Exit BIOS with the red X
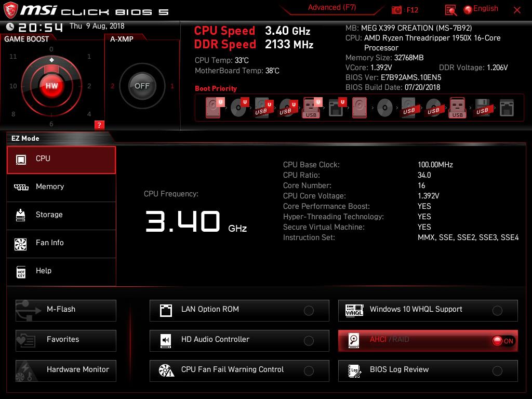Viewport: 532px width, 399px height. 517,10
